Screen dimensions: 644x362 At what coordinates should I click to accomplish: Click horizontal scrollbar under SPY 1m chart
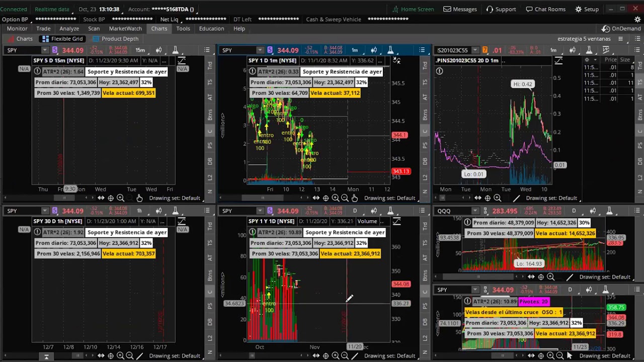[x=262, y=198]
